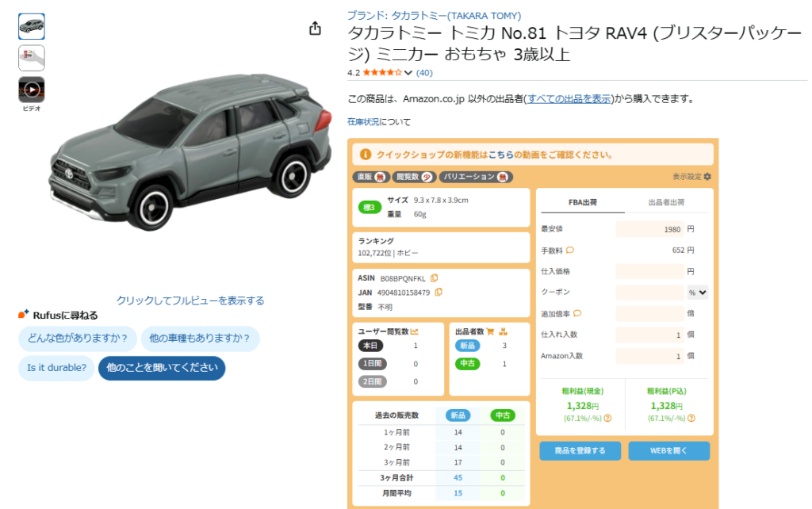Click the 閲覧数 badge
Screen dimensions: 812x509
(414, 177)
